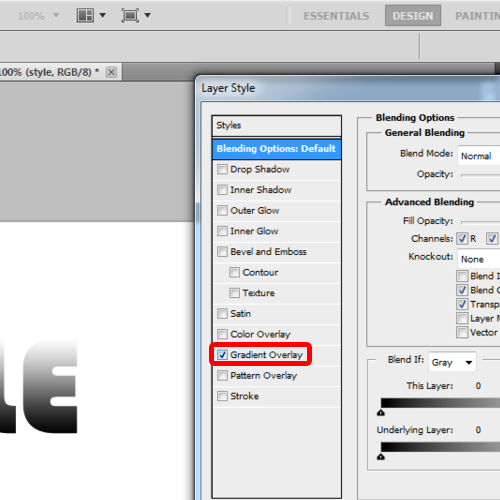Viewport: 500px width, 500px height.
Task: Uncheck Blend Clipped Layers checkbox
Action: click(462, 290)
